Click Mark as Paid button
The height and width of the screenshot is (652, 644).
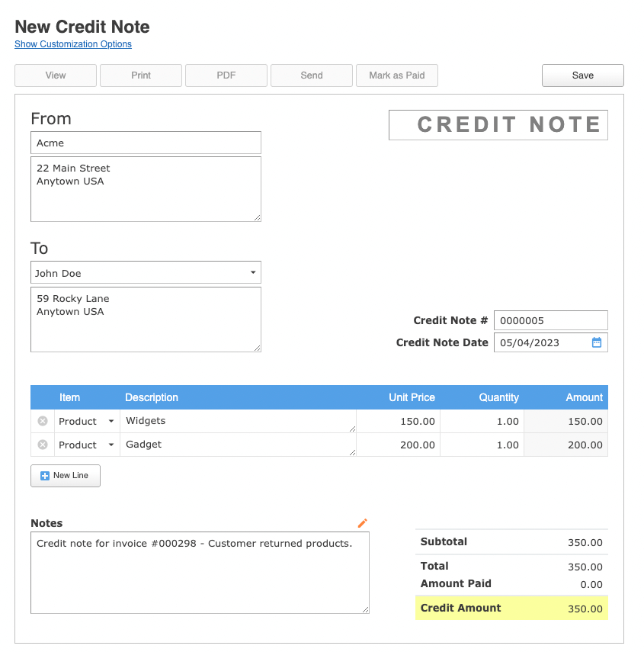397,75
